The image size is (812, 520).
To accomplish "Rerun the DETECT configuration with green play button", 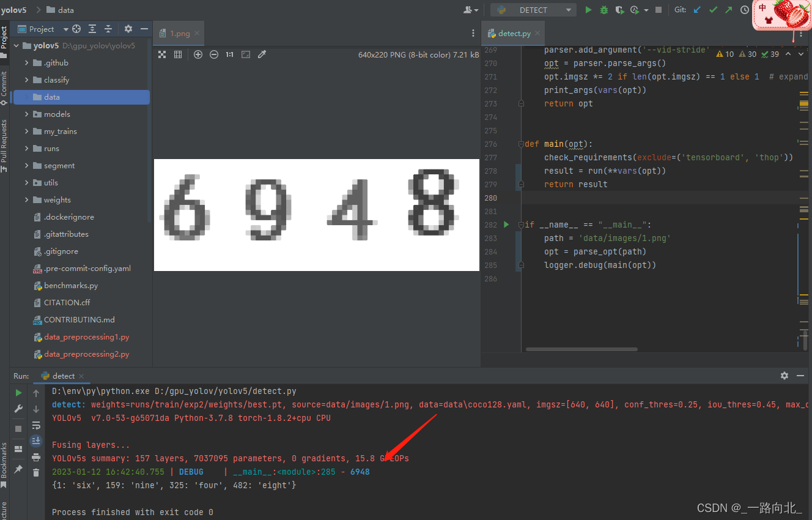I will click(589, 10).
